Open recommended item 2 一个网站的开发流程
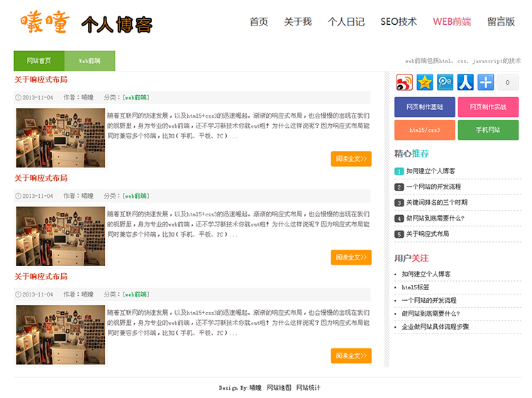 [x=433, y=187]
